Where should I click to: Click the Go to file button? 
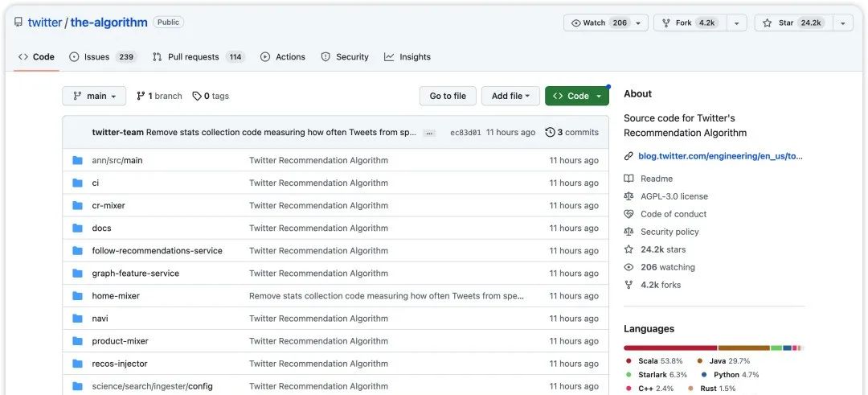click(x=448, y=96)
